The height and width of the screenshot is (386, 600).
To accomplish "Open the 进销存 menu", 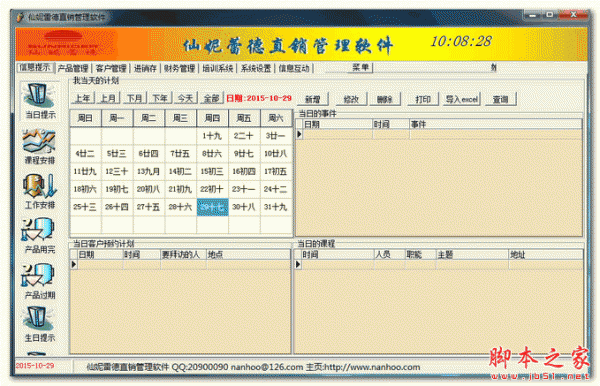I will click(145, 68).
